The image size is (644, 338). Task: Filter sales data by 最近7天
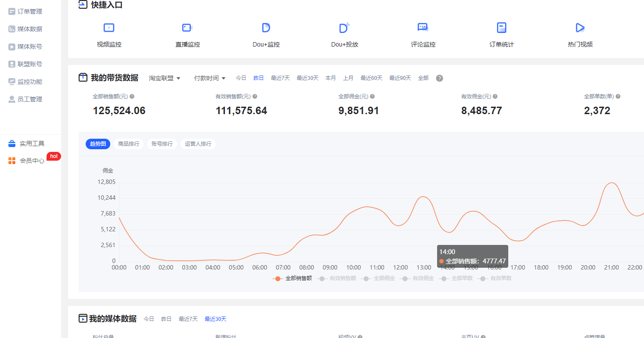[x=280, y=78]
